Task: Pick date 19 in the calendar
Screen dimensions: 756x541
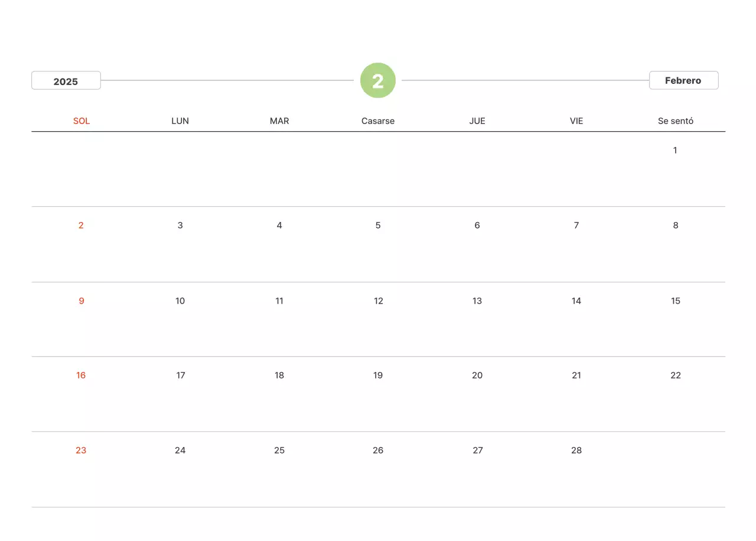Action: click(378, 376)
